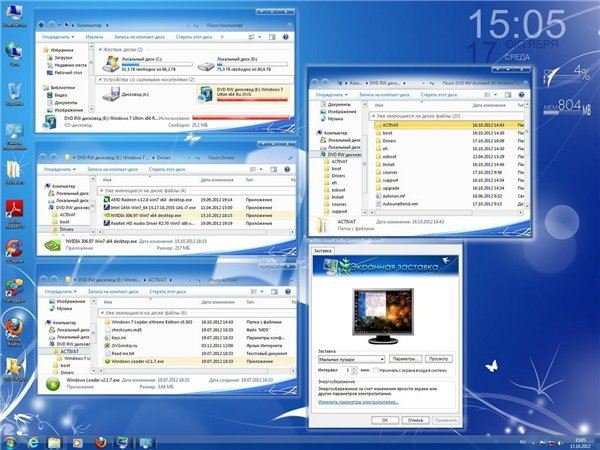This screenshot has width=600, height=450.
Task: Click Help icon in the Компьютер window
Action: [285, 37]
